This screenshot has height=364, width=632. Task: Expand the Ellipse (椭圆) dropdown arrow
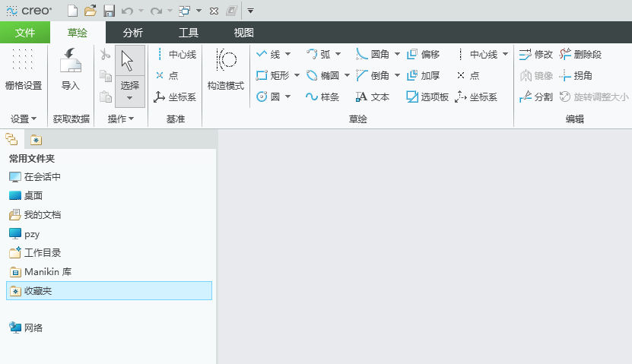point(347,75)
